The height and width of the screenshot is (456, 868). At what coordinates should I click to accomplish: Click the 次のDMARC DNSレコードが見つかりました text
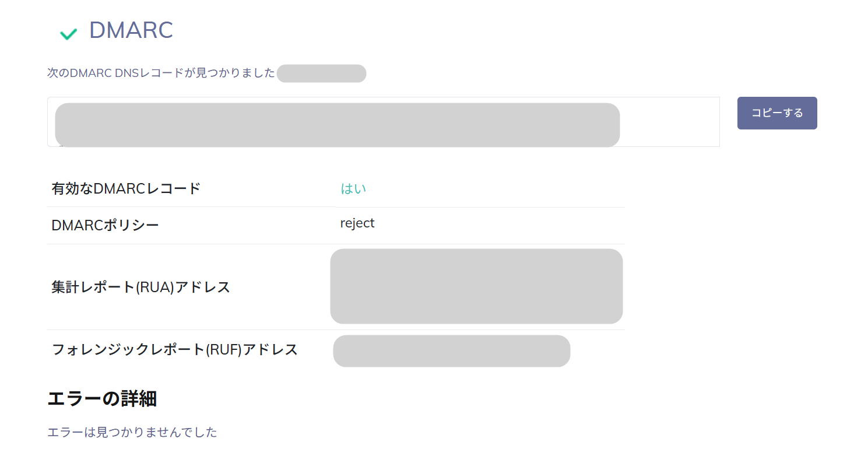161,73
